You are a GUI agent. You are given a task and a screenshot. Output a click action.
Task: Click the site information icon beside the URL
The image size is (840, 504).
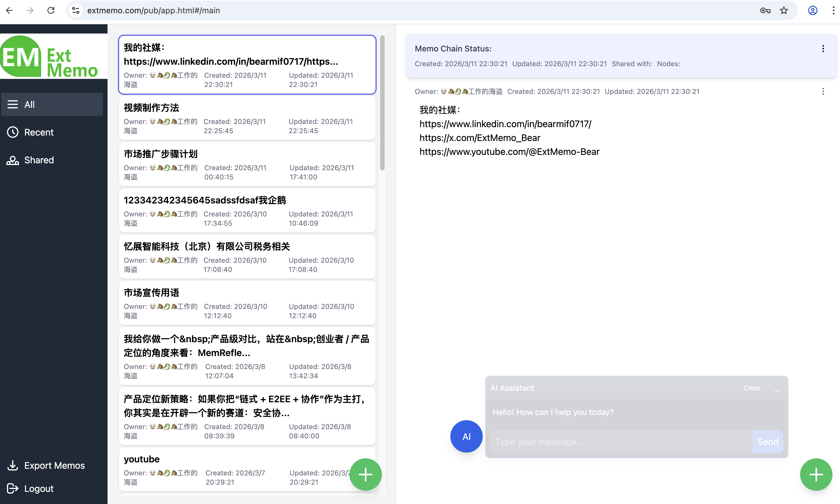click(x=76, y=10)
